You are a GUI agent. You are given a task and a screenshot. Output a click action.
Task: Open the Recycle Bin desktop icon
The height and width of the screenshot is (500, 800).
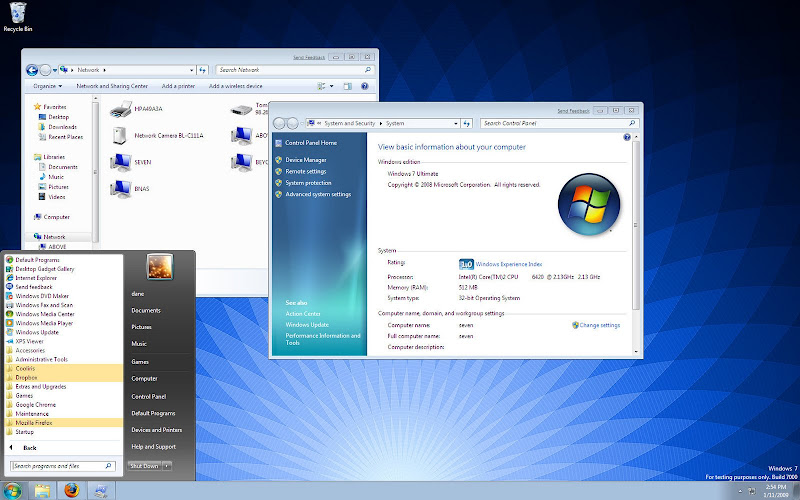[17, 17]
